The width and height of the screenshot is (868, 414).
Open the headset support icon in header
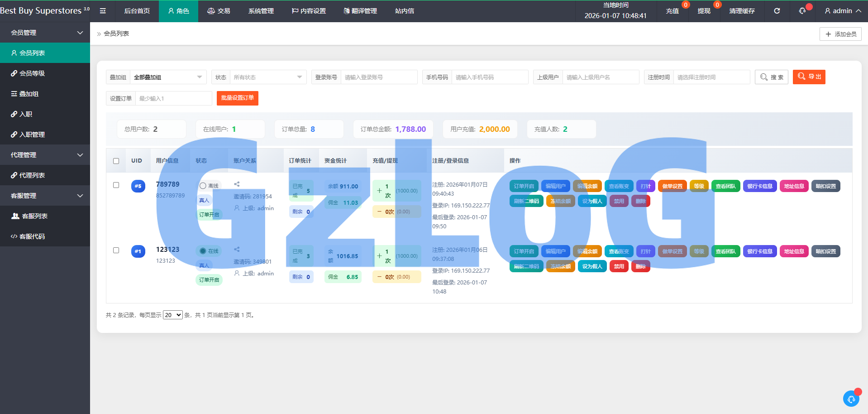coord(802,11)
